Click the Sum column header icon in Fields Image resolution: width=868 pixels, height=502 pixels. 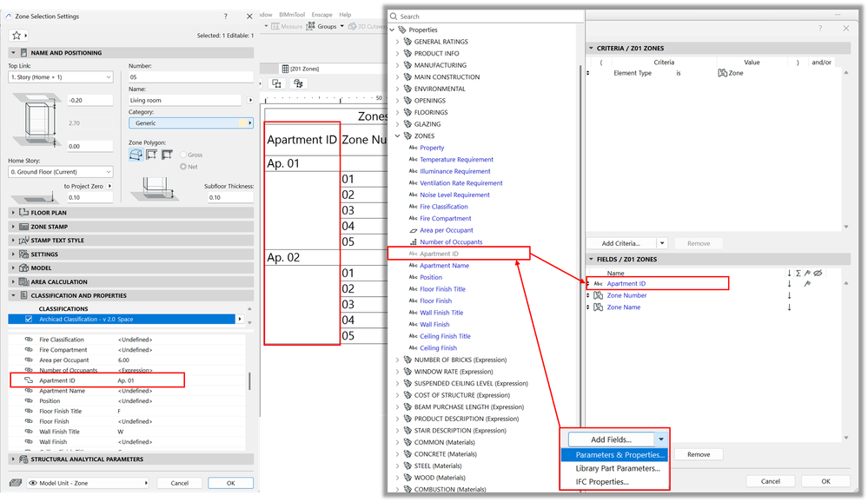coord(798,273)
